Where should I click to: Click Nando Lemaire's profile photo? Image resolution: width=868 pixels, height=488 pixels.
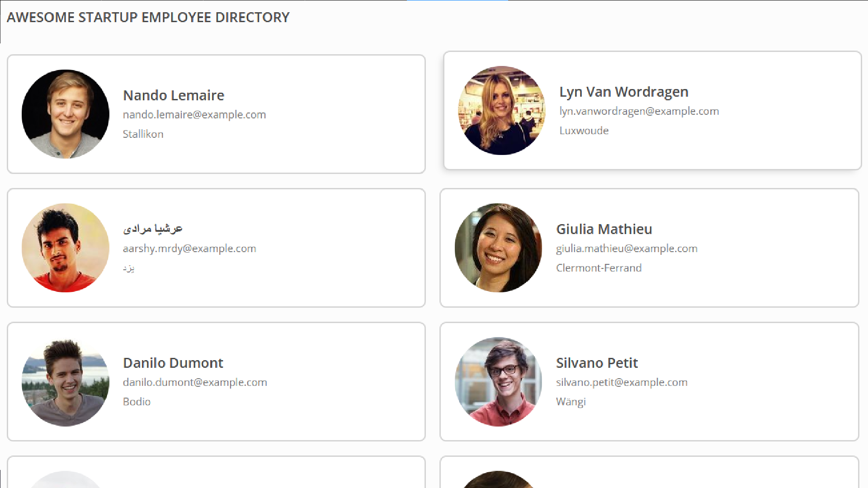click(x=66, y=114)
